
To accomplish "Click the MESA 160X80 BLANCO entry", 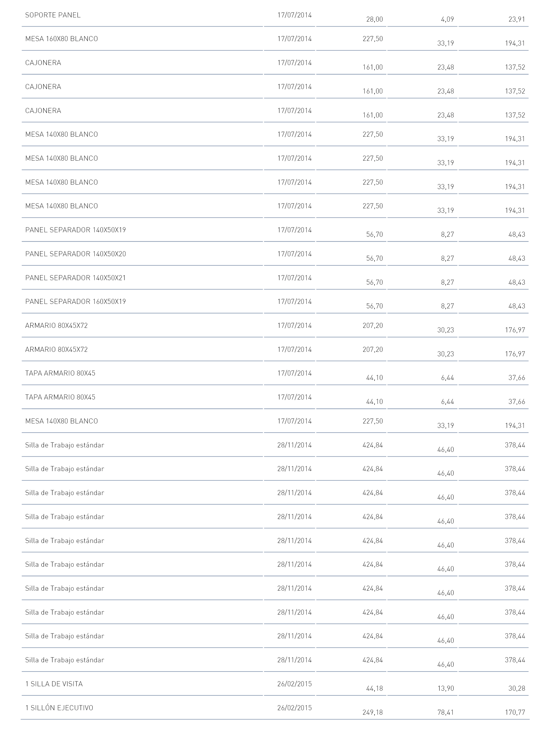I will pos(61,39).
